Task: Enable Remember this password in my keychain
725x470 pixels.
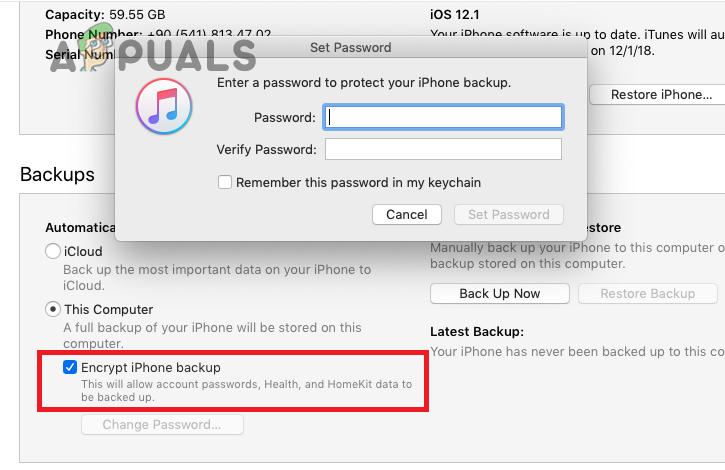Action: point(225,182)
